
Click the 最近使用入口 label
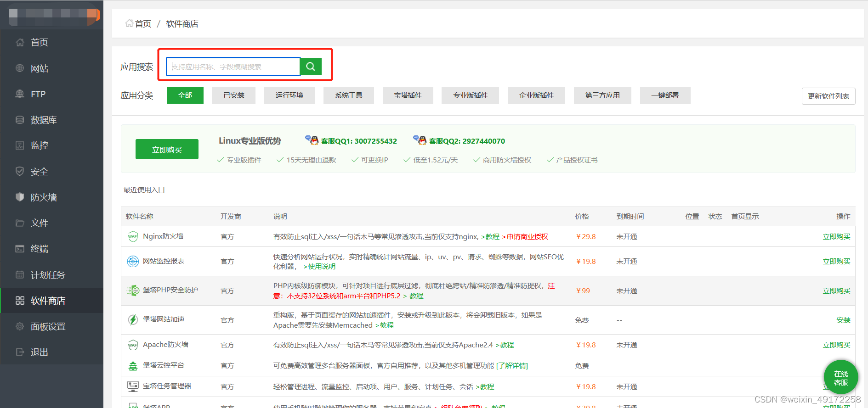(144, 190)
